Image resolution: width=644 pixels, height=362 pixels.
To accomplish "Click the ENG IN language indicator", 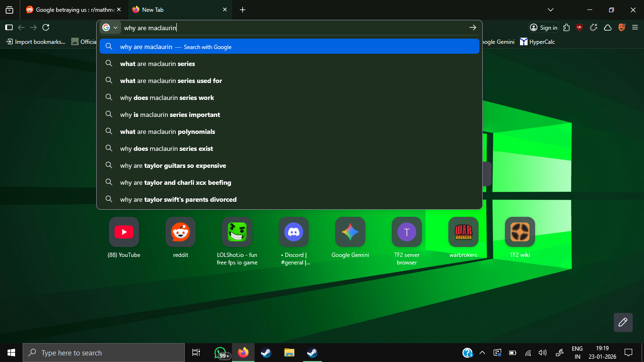I will click(x=577, y=353).
